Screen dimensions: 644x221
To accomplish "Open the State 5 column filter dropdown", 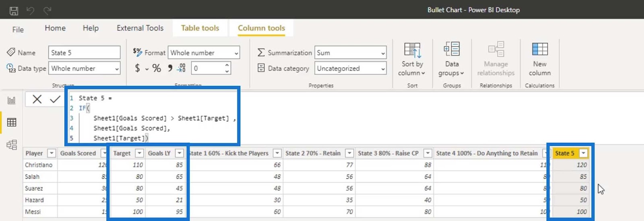I will (583, 153).
